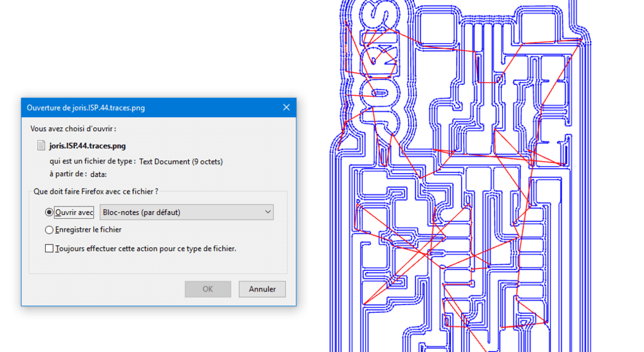Image resolution: width=644 pixels, height=352 pixels.
Task: Click the blue and red toolpath preview image
Action: [x=460, y=176]
